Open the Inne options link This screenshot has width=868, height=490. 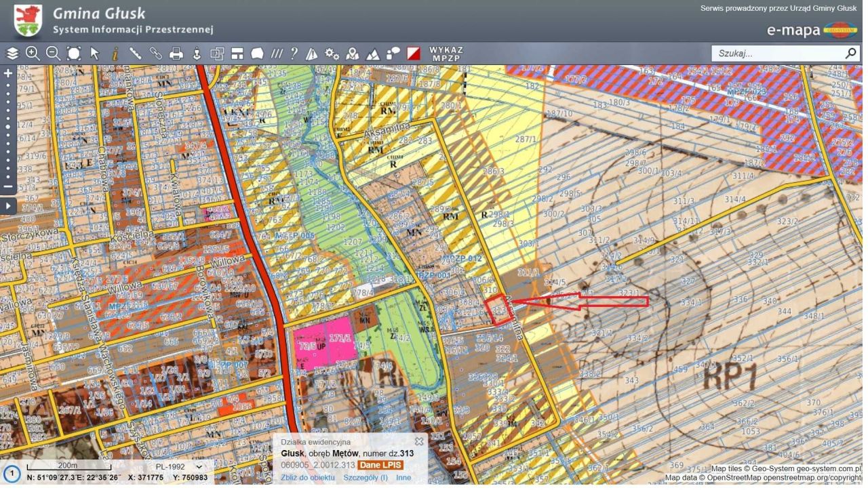point(403,478)
